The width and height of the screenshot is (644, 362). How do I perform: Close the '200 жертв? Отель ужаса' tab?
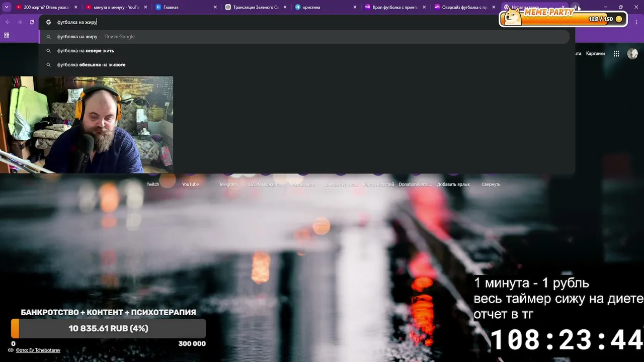coord(76,8)
